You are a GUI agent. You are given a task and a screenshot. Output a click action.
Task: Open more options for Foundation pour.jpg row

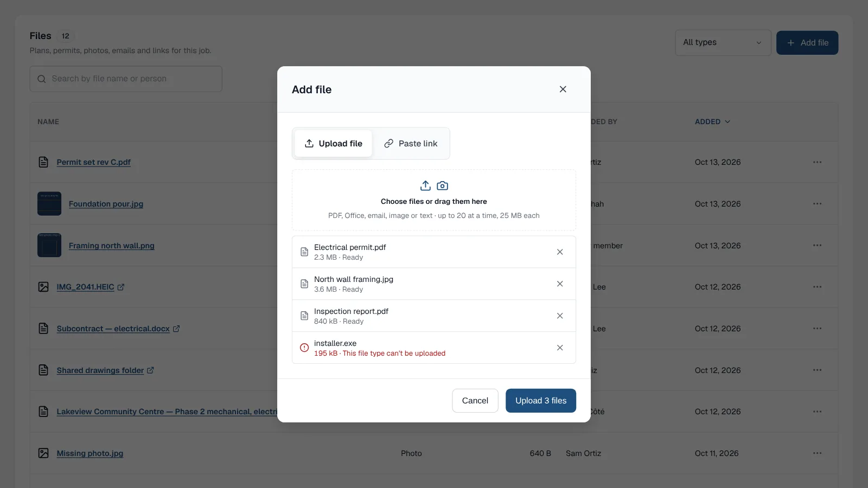[817, 204]
